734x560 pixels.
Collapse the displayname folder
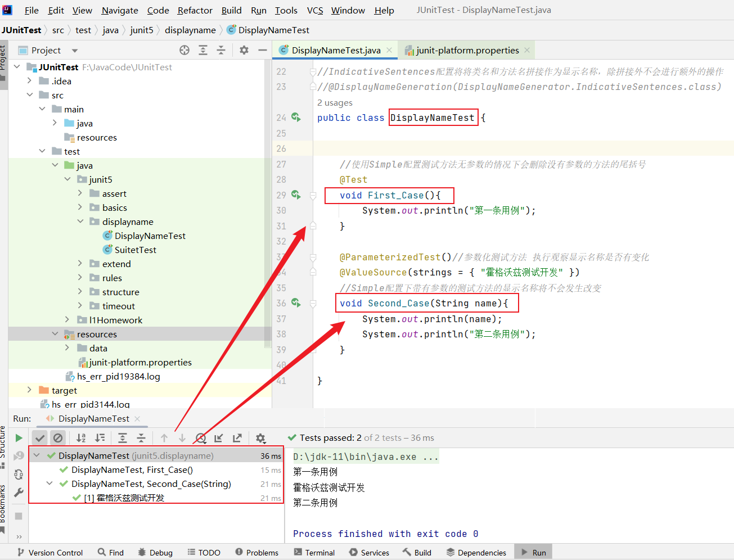[x=80, y=222]
